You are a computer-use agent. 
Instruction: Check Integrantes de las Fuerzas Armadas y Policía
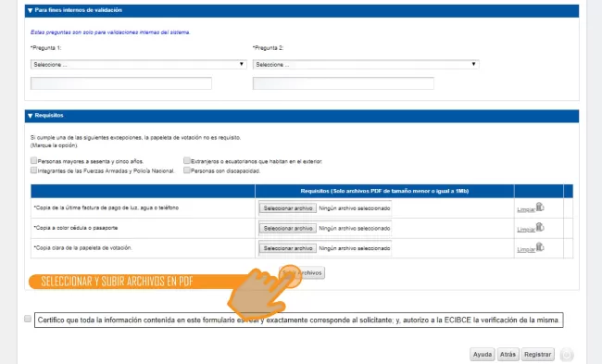(x=33, y=170)
